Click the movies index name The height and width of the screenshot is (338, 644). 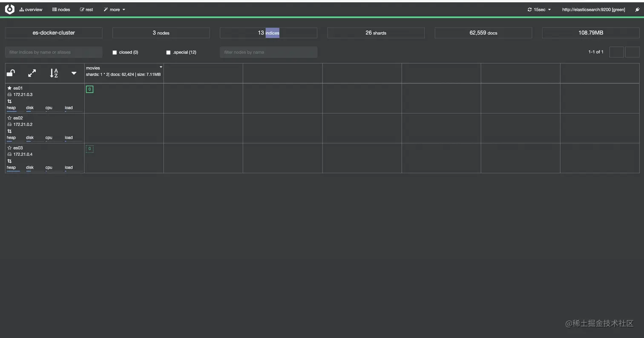93,68
